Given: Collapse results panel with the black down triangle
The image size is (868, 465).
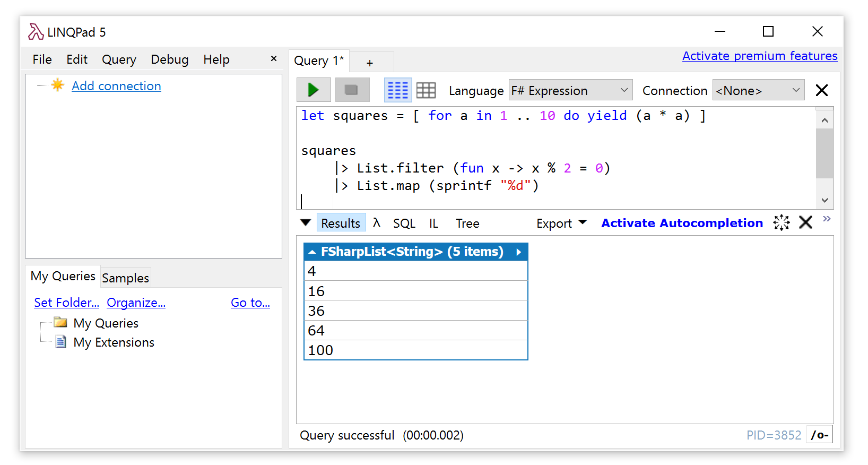Looking at the screenshot, I should coord(306,222).
